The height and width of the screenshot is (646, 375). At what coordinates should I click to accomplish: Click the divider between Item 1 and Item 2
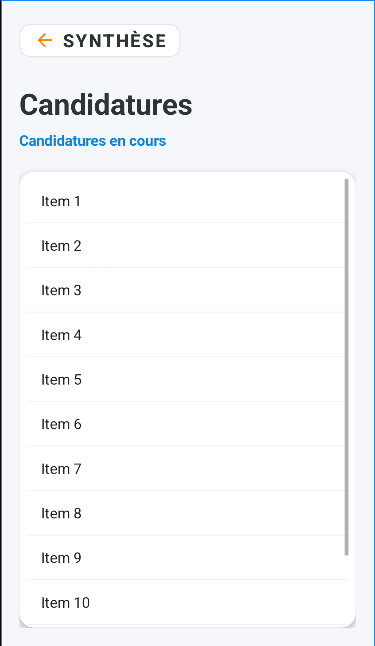(x=188, y=223)
